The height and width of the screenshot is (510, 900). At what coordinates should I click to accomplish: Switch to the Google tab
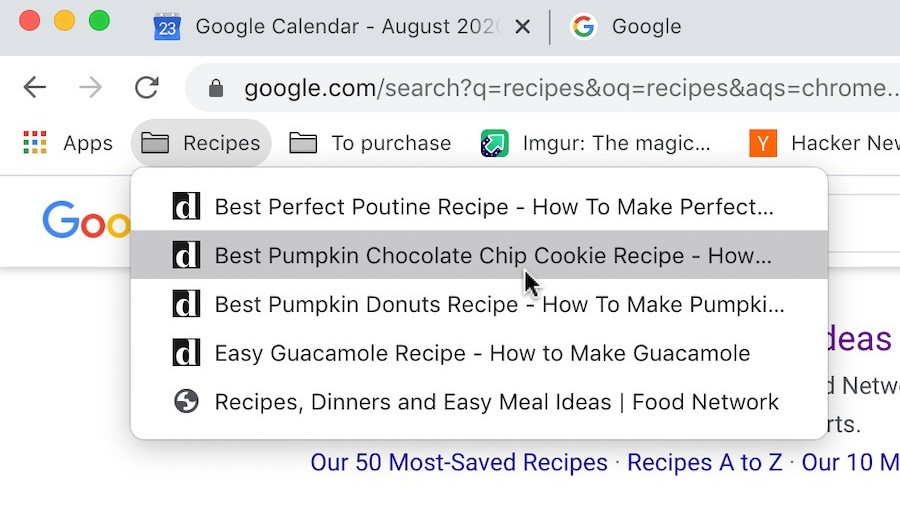[626, 26]
